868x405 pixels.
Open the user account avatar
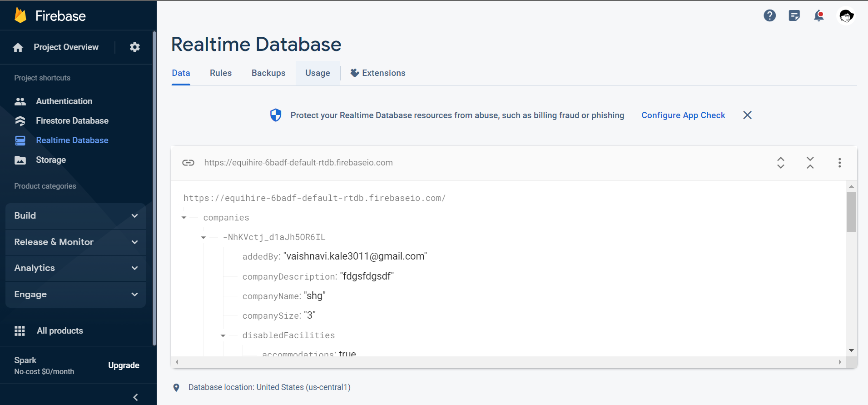tap(846, 16)
